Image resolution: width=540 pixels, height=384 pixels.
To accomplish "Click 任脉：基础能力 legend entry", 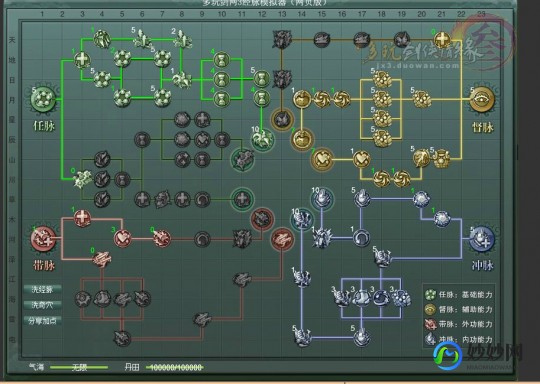I will pos(458,295).
